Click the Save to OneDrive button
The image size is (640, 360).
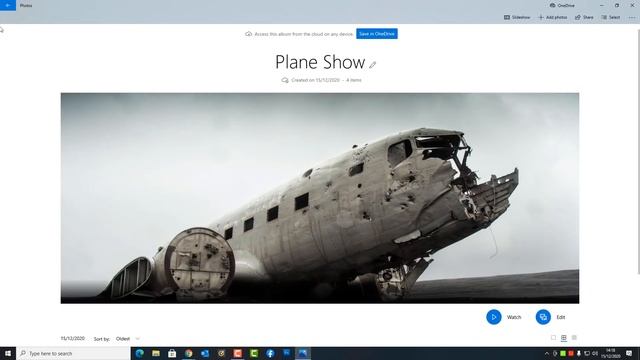(377, 34)
